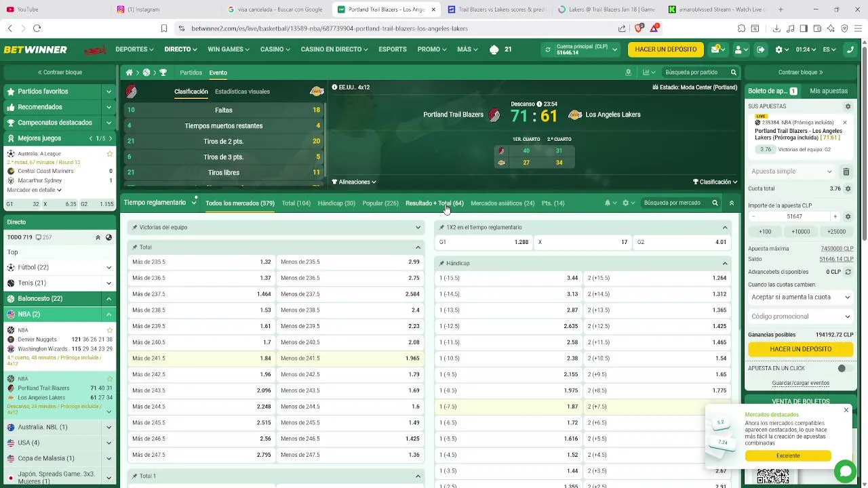Viewport: 868px width, 488px height.
Task: Open bet amount settings gear
Action: (848, 217)
